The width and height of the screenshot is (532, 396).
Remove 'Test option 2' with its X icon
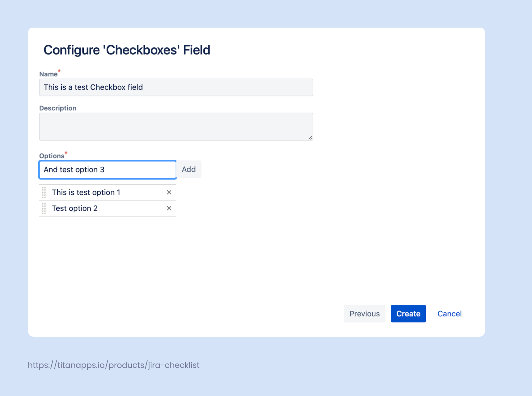pos(169,208)
